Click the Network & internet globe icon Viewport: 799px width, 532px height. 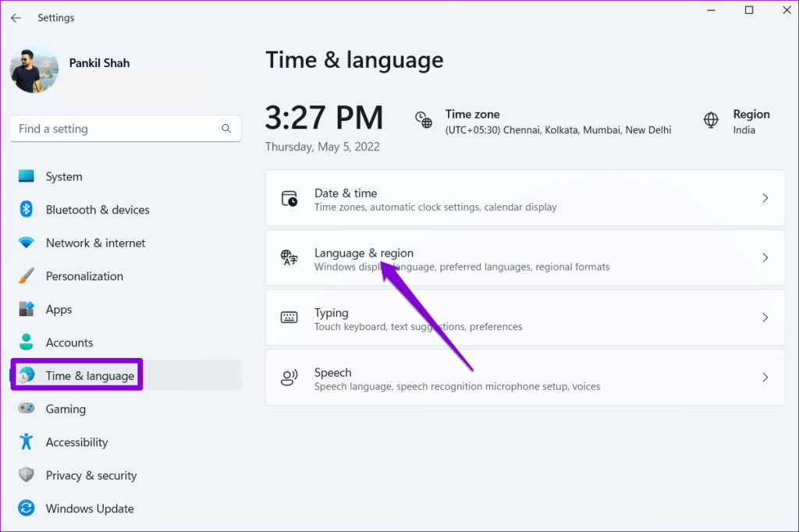27,243
